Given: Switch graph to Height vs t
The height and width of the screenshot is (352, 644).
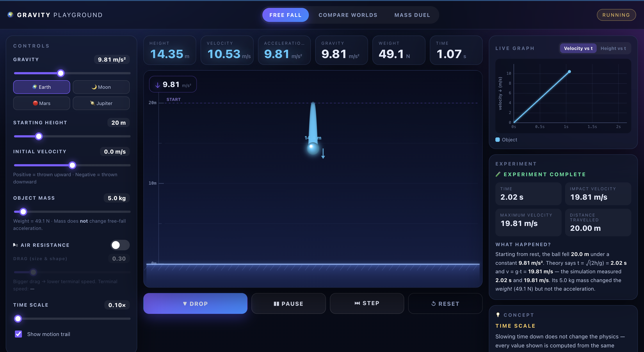Looking at the screenshot, I should coord(613,48).
